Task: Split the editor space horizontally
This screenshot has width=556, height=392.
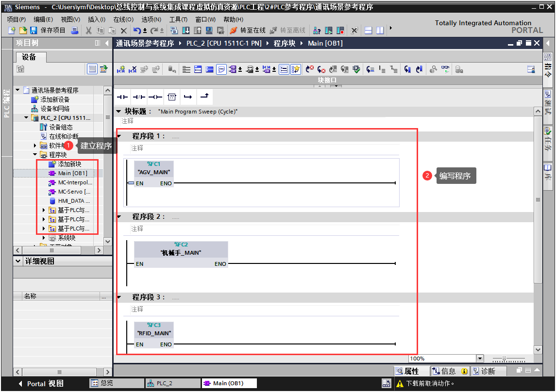Action: 369,31
